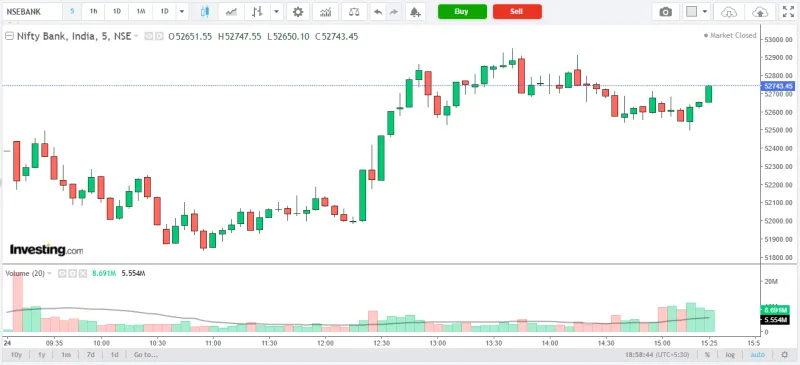This screenshot has width=800, height=365.
Task: Click the 20M volume axis label
Action: tap(770, 282)
